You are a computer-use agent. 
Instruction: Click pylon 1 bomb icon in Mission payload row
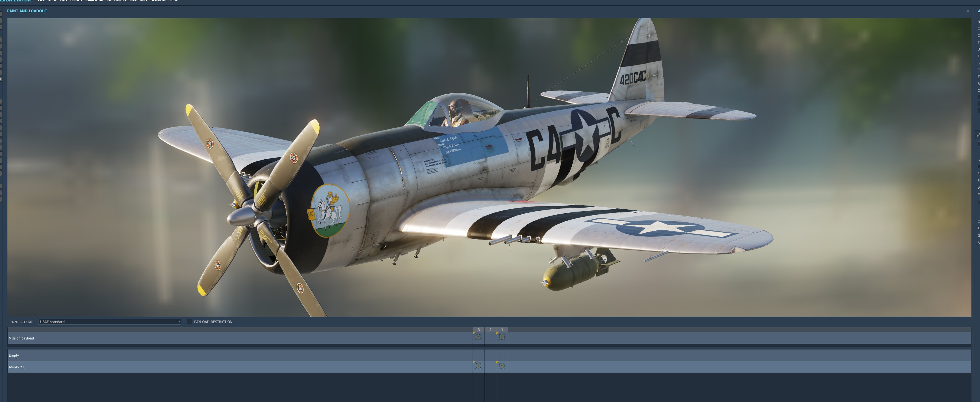coord(502,337)
